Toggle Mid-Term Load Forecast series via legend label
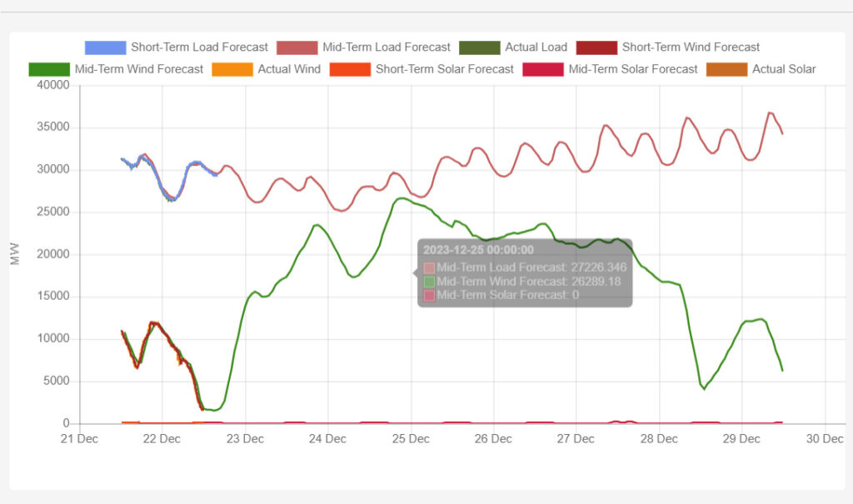Viewport: 853px width, 504px height. [x=386, y=47]
